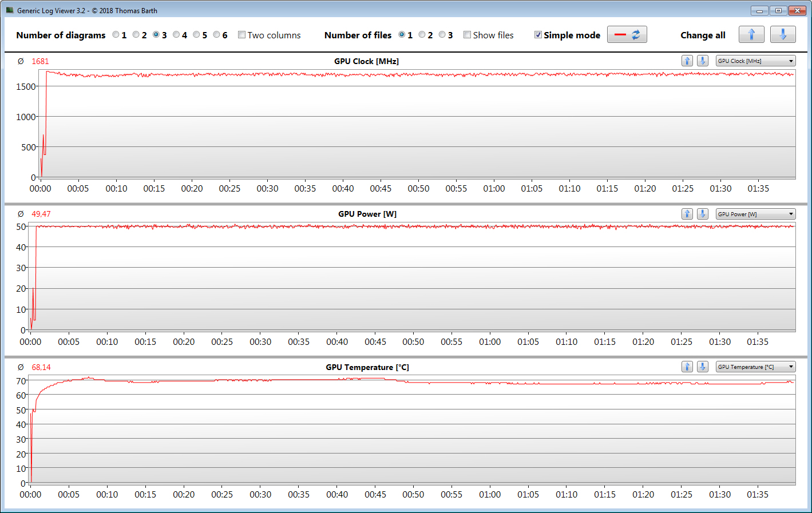This screenshot has height=513, width=812.
Task: Choose 1 for number of diagrams
Action: click(116, 35)
